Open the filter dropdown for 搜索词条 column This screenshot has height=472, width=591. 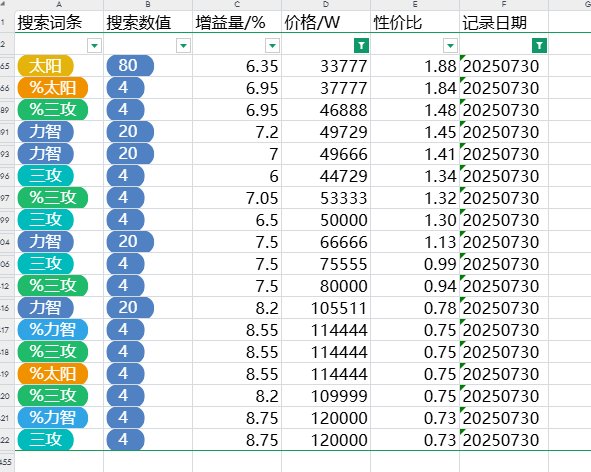pos(94,46)
